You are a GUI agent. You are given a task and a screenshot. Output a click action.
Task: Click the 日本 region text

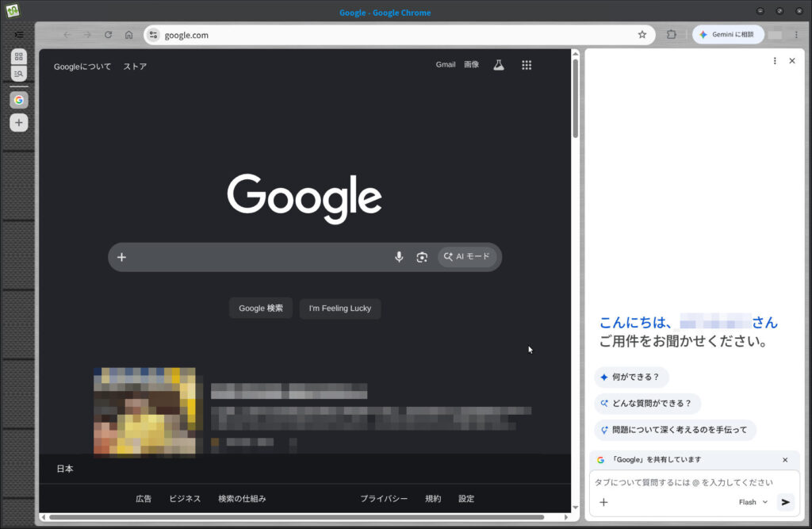(65, 469)
